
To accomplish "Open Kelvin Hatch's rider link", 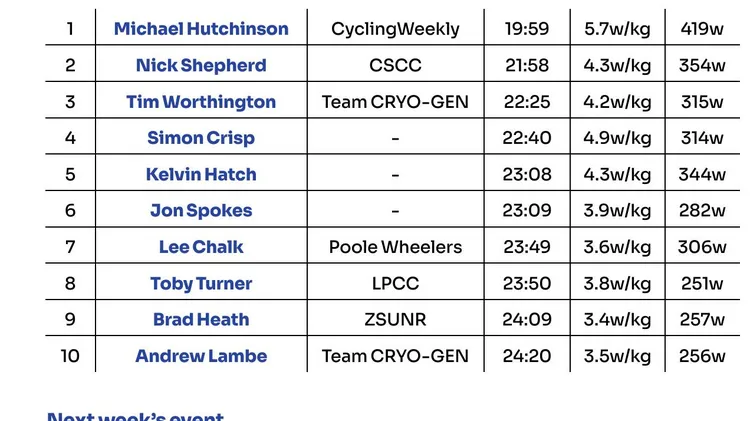I will [x=201, y=175].
